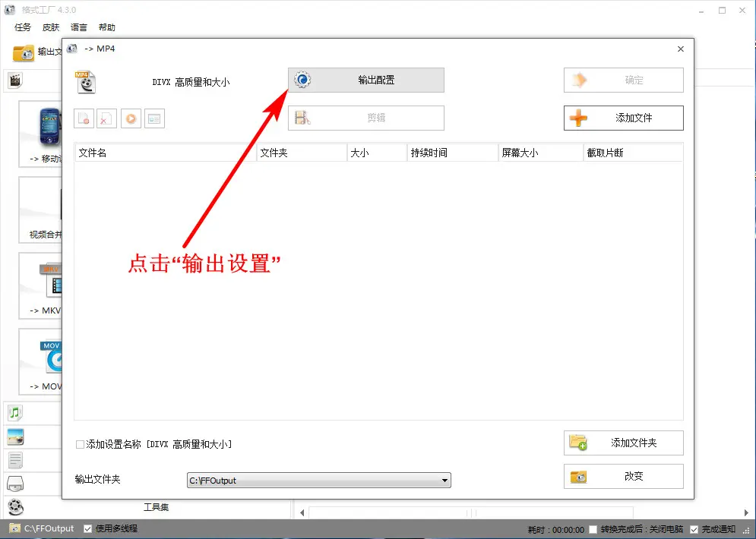Uncheck the 完成通知 checkbox
Viewport: 756px width, 539px height.
pyautogui.click(x=694, y=529)
